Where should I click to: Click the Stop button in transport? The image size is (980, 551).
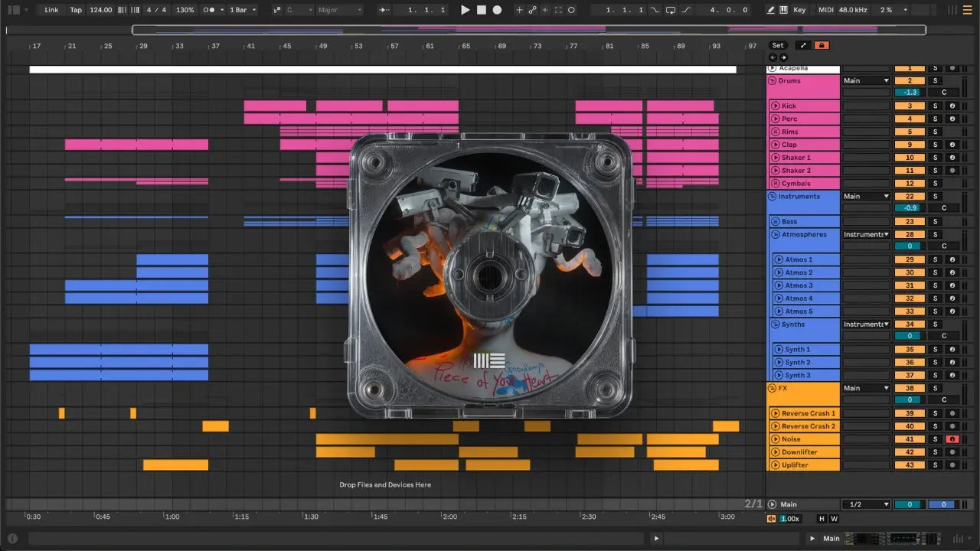(x=481, y=10)
